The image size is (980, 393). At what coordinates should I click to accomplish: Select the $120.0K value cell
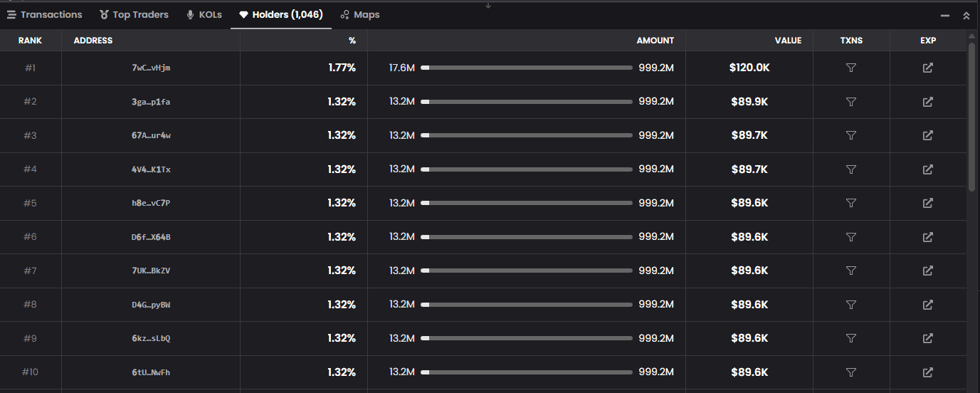tap(749, 68)
